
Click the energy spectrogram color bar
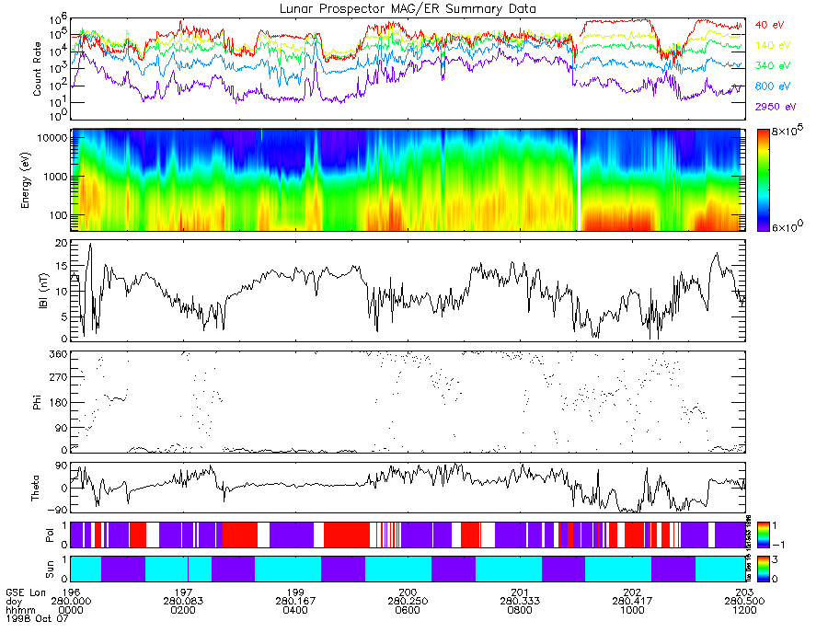764,180
